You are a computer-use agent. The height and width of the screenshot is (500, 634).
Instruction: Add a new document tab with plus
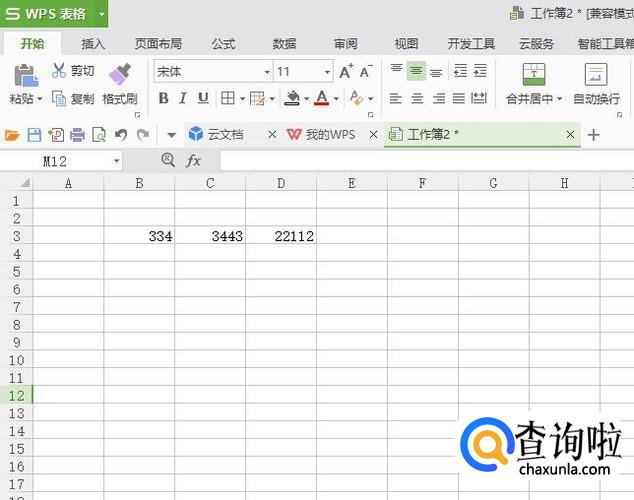pos(593,135)
